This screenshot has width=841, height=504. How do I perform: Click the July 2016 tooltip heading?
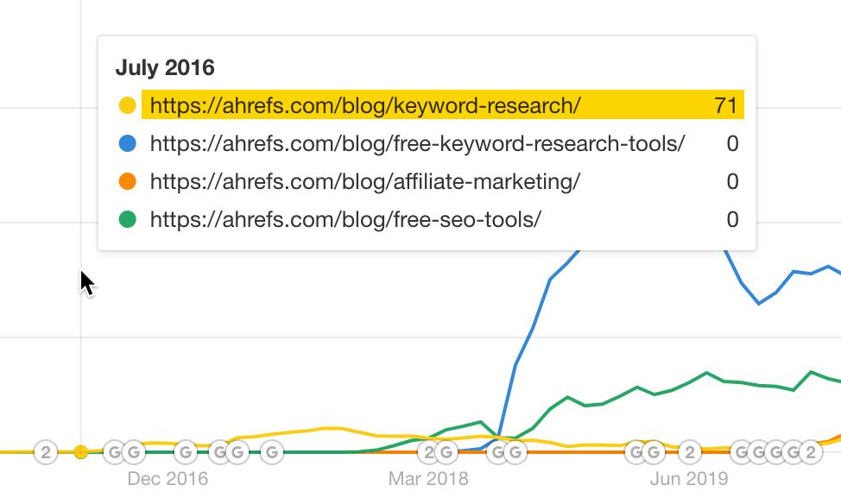click(164, 67)
